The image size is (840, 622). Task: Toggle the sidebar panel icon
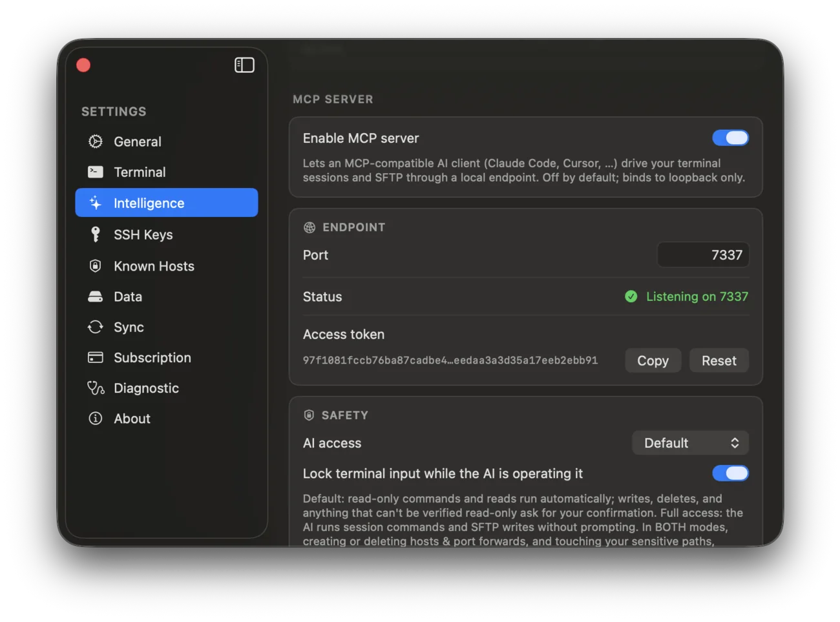pos(244,65)
